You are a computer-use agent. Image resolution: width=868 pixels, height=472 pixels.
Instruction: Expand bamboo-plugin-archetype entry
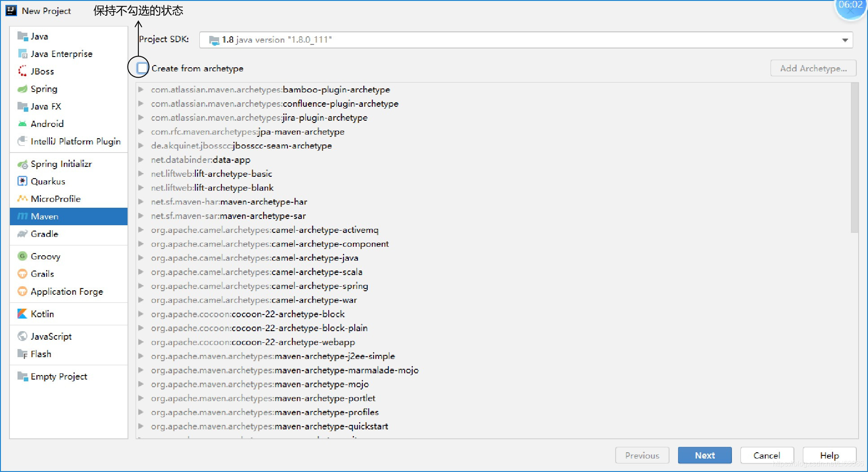(x=141, y=90)
